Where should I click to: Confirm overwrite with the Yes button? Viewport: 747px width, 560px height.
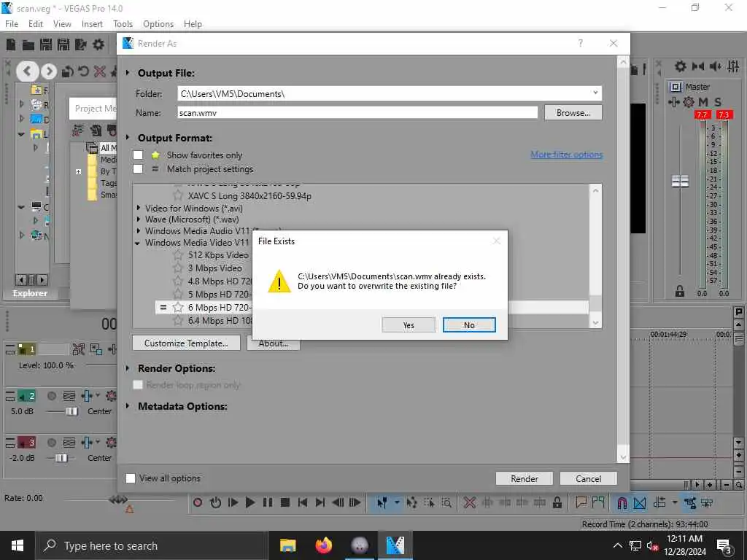[409, 324]
